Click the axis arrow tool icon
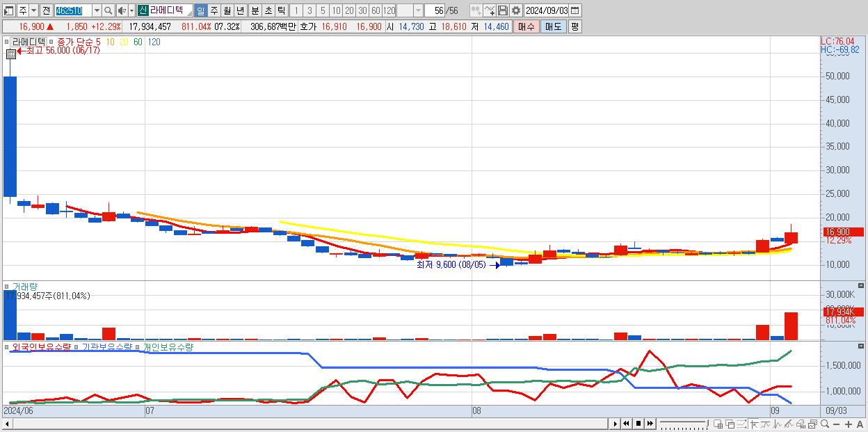 click(x=754, y=424)
